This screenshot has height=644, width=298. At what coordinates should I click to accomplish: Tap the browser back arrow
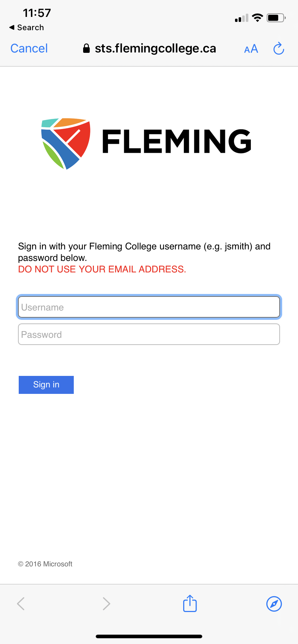(21, 603)
